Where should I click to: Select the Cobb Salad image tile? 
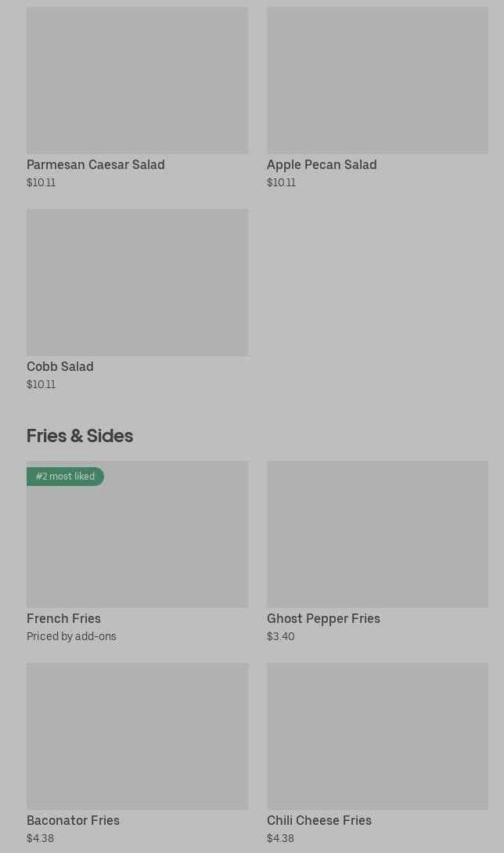pos(137,282)
